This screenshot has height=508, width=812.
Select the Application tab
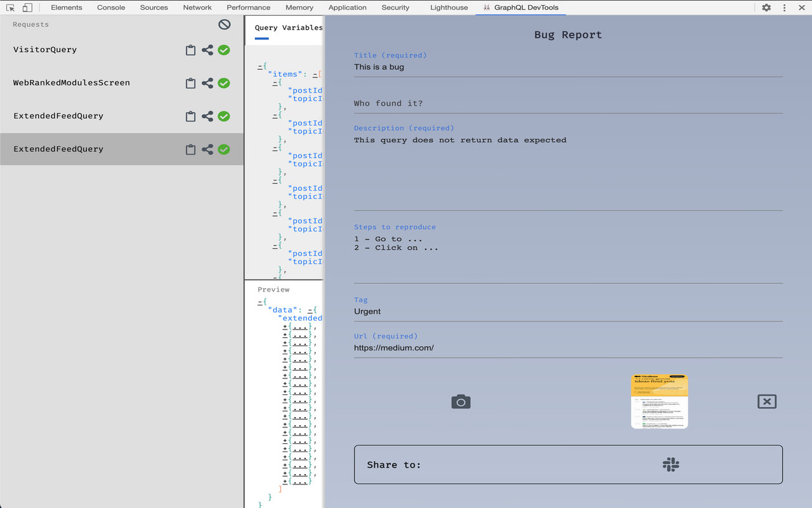348,8
